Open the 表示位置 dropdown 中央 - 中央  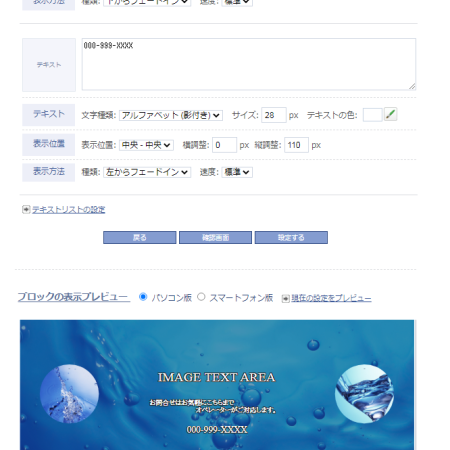146,145
